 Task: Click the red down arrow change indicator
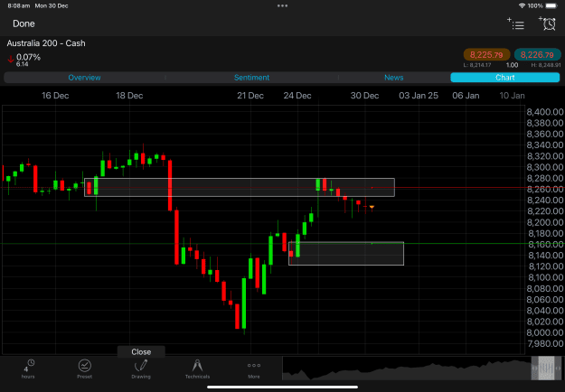coord(11,59)
